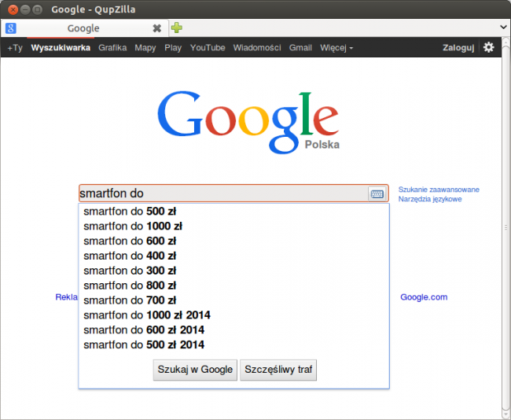Open the settings gear icon

click(488, 48)
